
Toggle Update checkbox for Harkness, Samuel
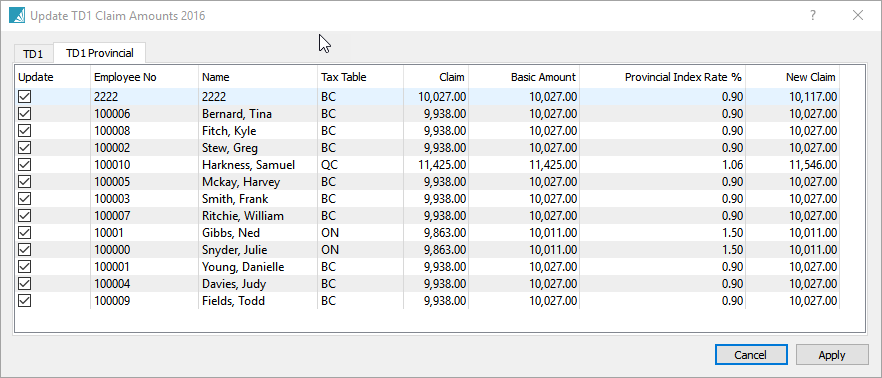[25, 165]
